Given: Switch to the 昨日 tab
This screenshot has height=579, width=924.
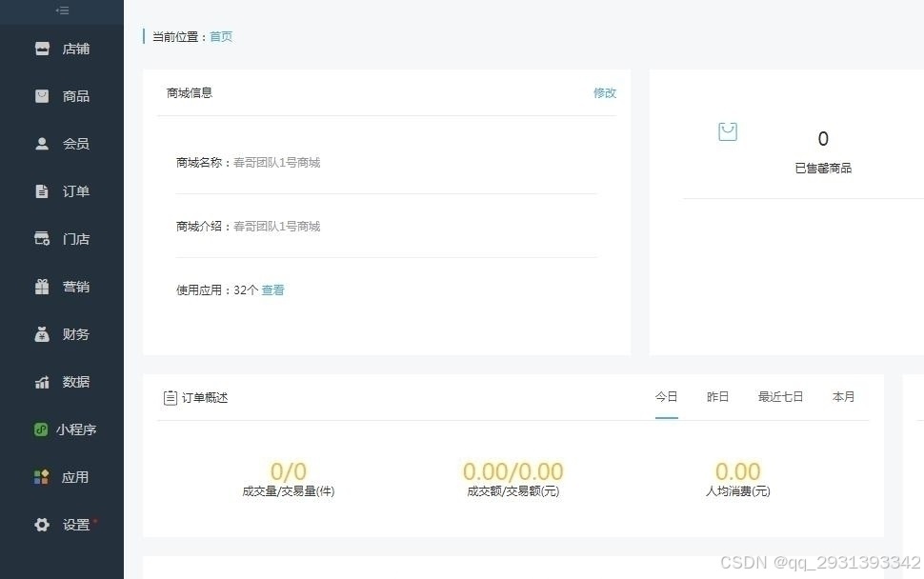Looking at the screenshot, I should [x=717, y=397].
